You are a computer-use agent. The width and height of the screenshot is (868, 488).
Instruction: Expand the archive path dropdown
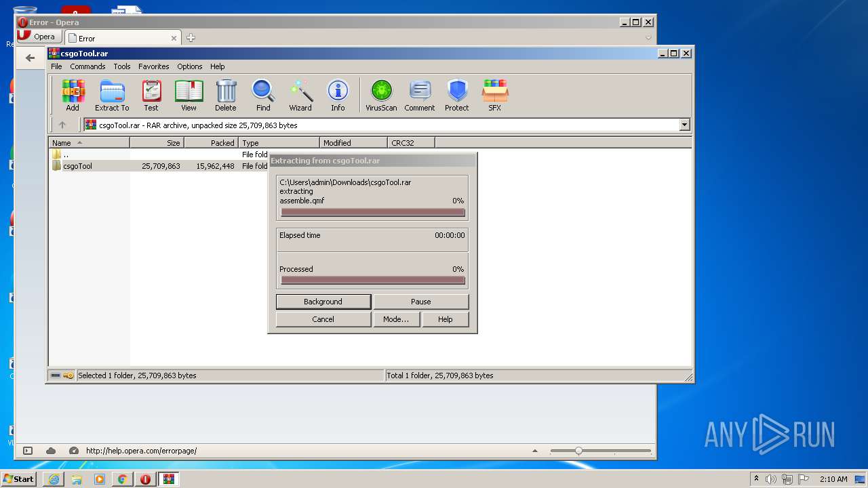pyautogui.click(x=684, y=125)
